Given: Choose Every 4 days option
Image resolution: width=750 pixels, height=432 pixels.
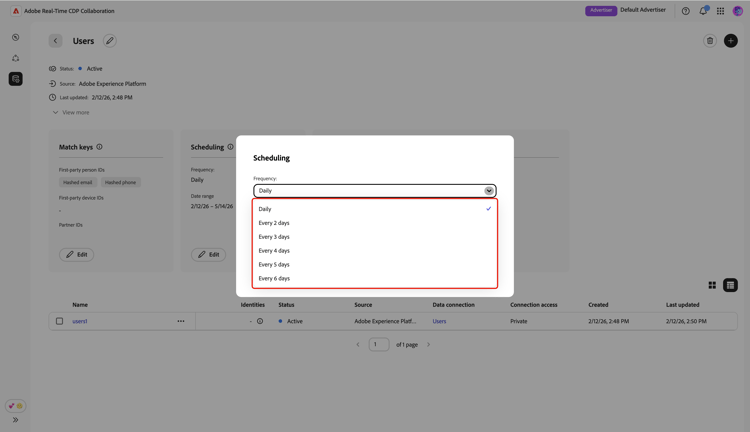Looking at the screenshot, I should (375, 250).
